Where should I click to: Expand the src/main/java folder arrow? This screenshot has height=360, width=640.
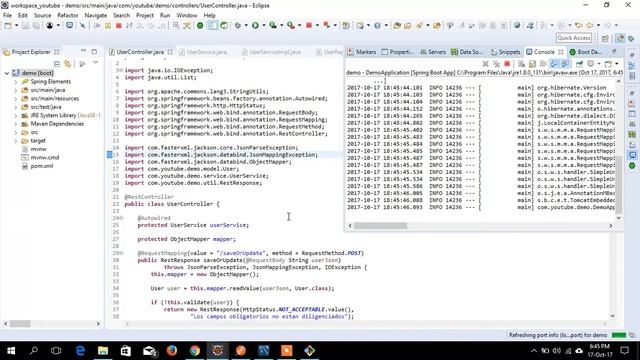(16, 90)
